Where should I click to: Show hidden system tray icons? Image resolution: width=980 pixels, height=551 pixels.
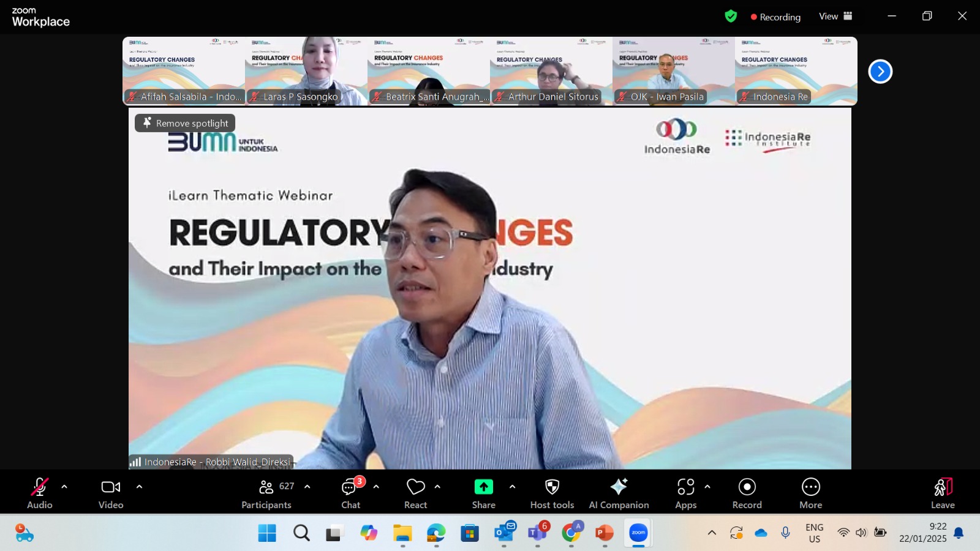point(712,533)
